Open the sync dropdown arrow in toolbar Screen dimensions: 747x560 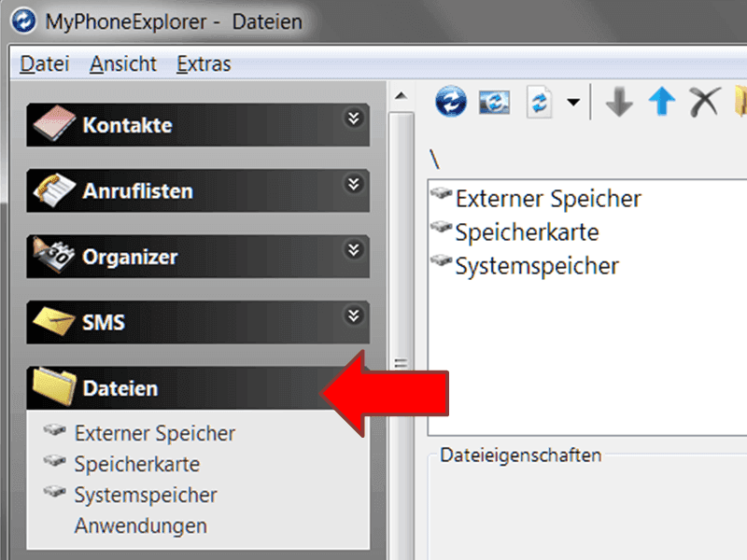[573, 102]
